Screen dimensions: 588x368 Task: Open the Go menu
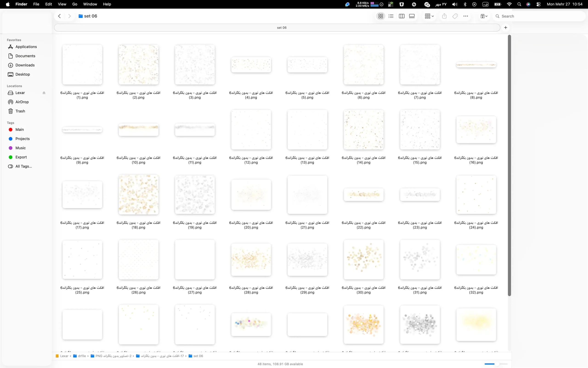(x=75, y=4)
